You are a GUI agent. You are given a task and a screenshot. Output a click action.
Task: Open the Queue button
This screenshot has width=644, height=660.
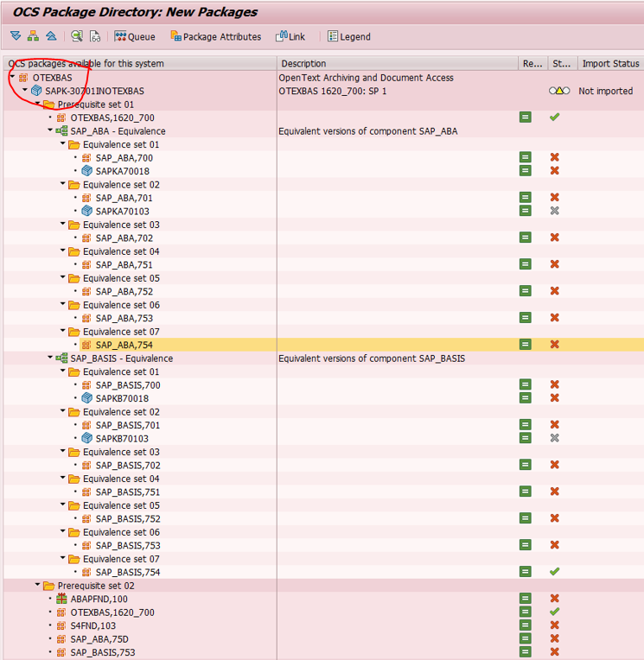[135, 36]
